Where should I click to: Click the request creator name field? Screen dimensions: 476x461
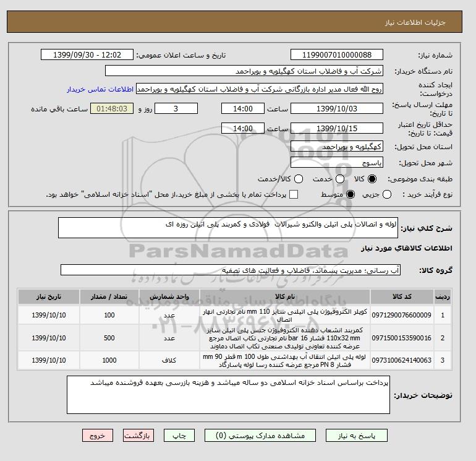[x=260, y=89]
